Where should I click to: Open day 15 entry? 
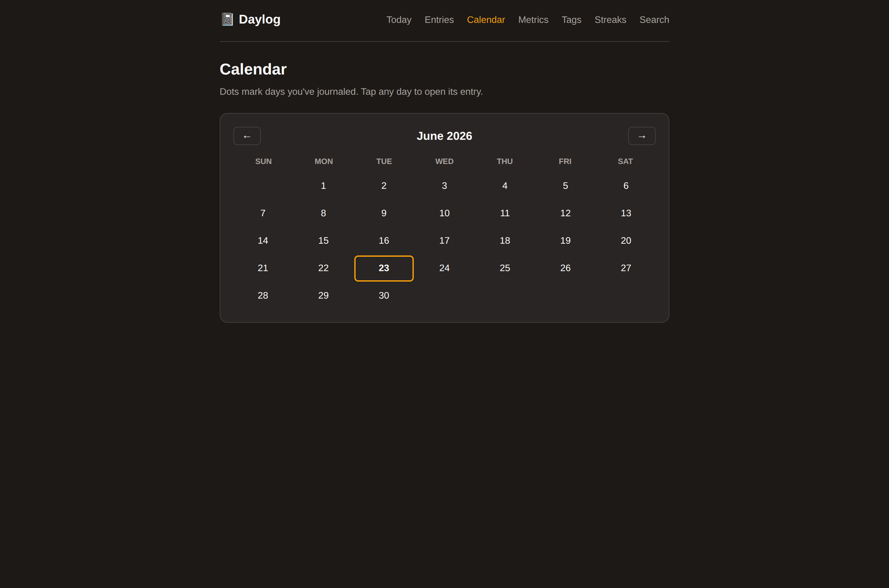point(323,241)
